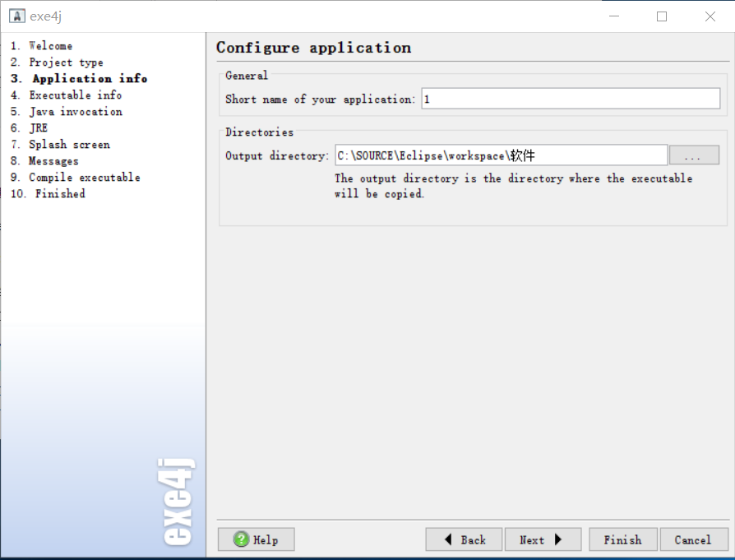
Task: Click the Finish button
Action: pyautogui.click(x=623, y=539)
